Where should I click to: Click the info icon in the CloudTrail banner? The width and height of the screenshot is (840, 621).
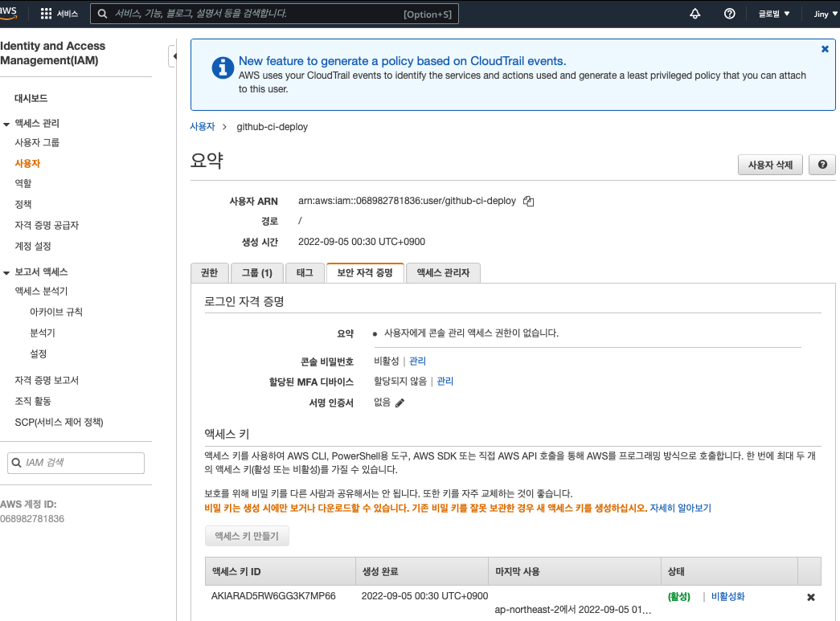click(x=223, y=68)
